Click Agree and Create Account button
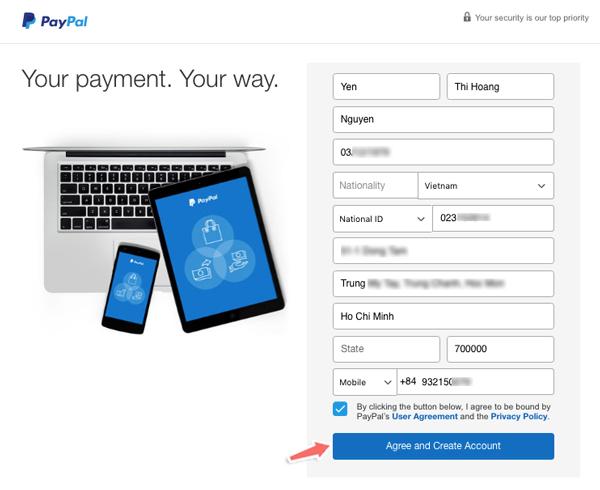This screenshot has height=490, width=600. 443,446
